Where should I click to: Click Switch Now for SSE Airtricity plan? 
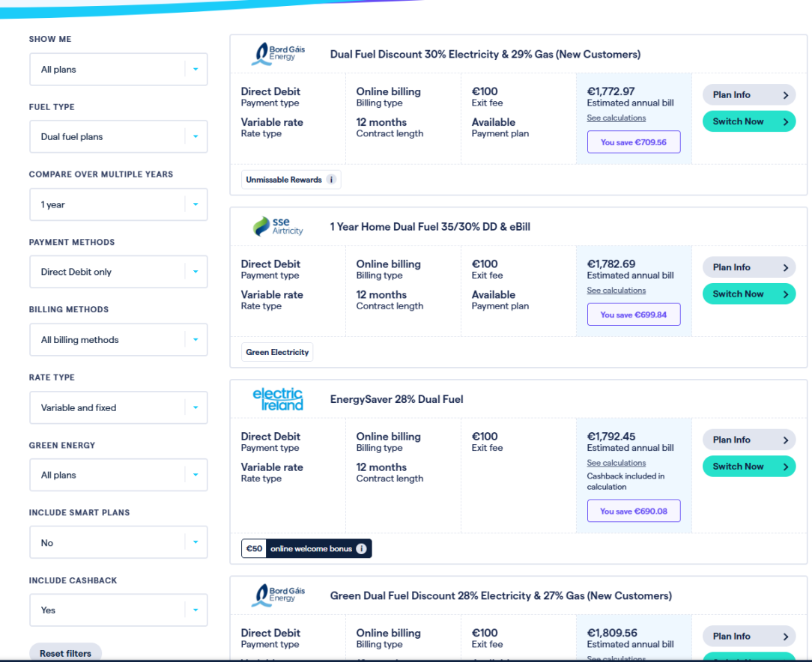point(749,294)
